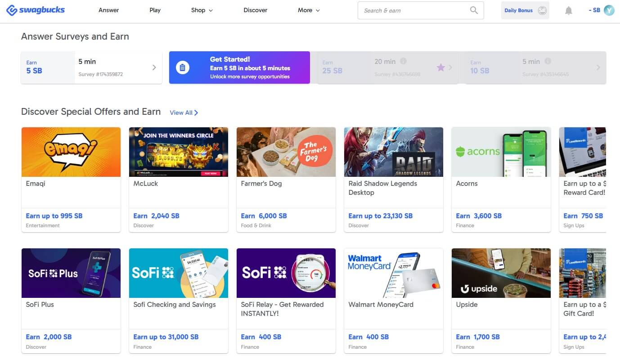This screenshot has width=620, height=364.
Task: Click Earn 2,000 SB on SoFi Plus
Action: (x=49, y=337)
